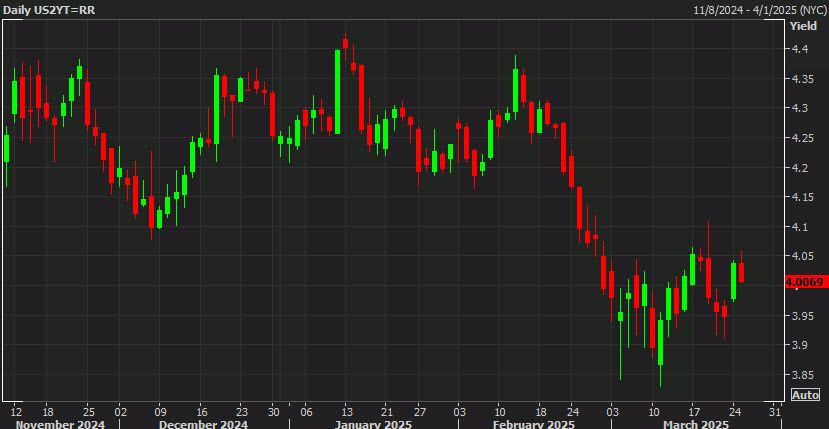Click the date tick 25 in November
Screen dimensions: 829x429
(88, 412)
